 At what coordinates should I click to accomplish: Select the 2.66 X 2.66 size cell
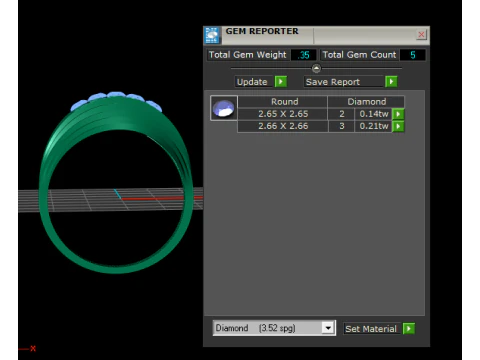283,126
